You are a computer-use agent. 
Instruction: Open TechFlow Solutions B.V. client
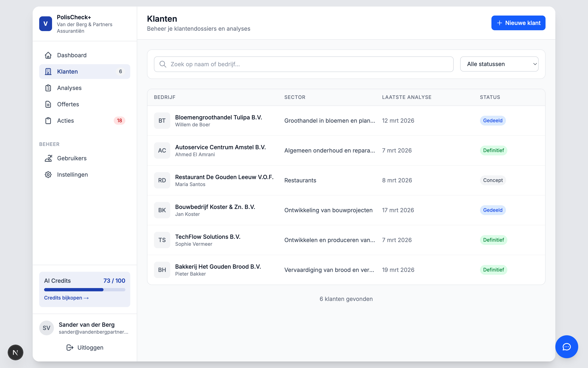point(208,237)
